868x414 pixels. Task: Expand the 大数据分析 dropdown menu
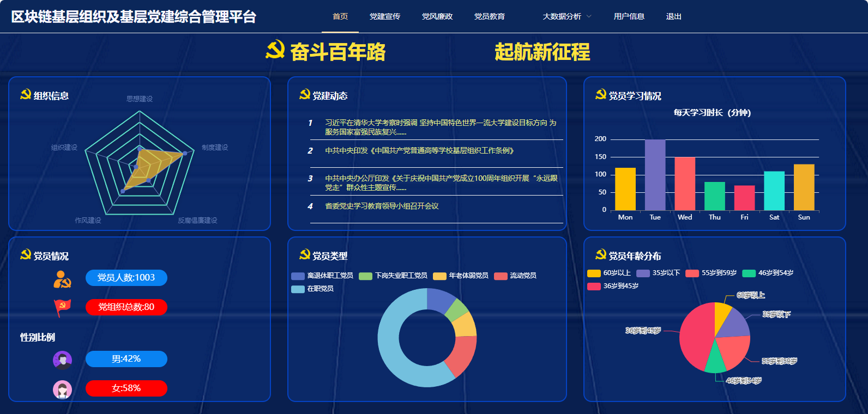click(x=566, y=16)
